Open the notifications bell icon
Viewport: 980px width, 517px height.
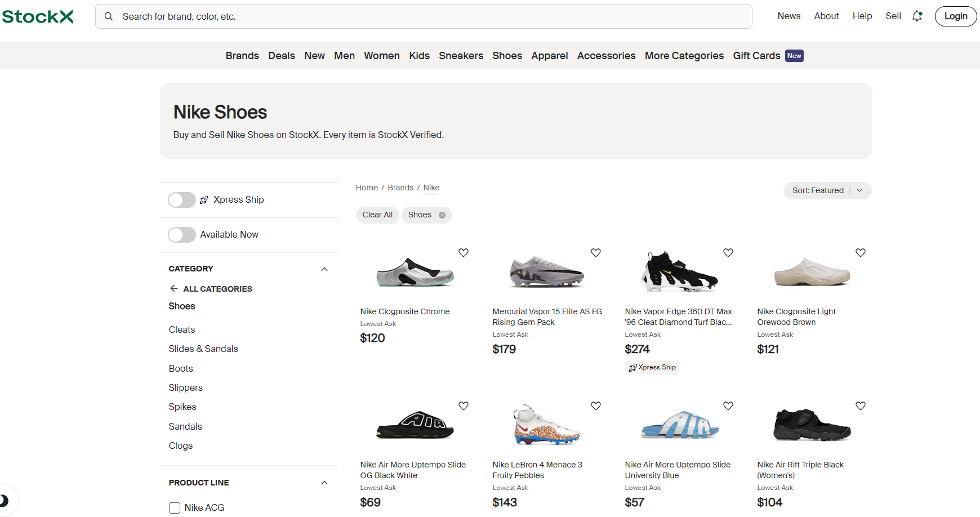[917, 16]
